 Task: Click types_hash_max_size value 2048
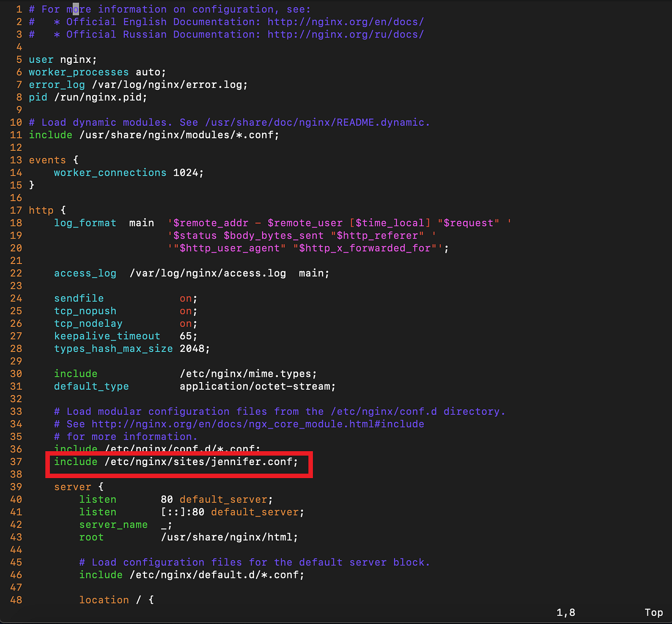click(x=192, y=349)
